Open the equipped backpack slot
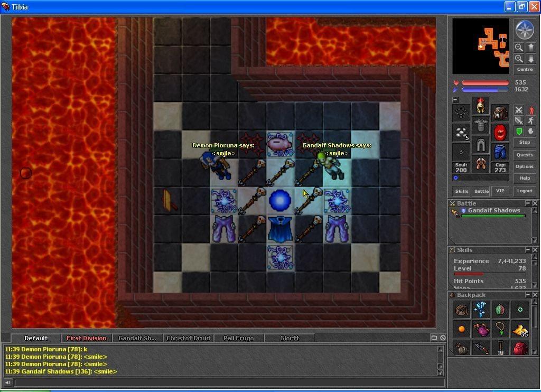Viewport: 541px width, 392px height. [x=500, y=113]
